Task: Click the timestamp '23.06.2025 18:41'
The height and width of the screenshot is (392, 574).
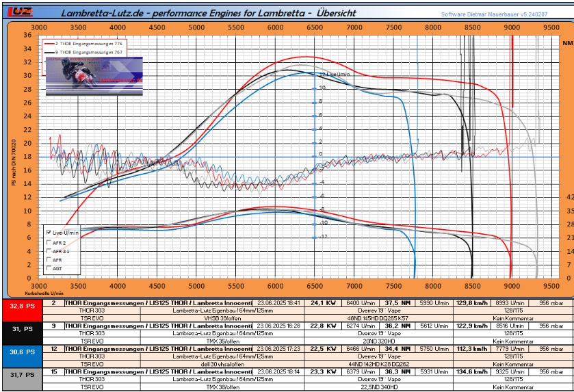Action: 278,303
